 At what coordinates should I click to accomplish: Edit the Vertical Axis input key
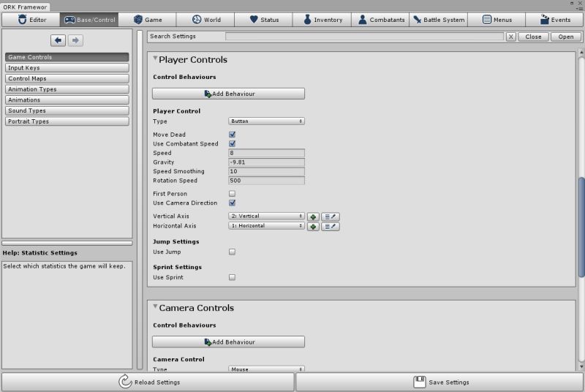[331, 216]
